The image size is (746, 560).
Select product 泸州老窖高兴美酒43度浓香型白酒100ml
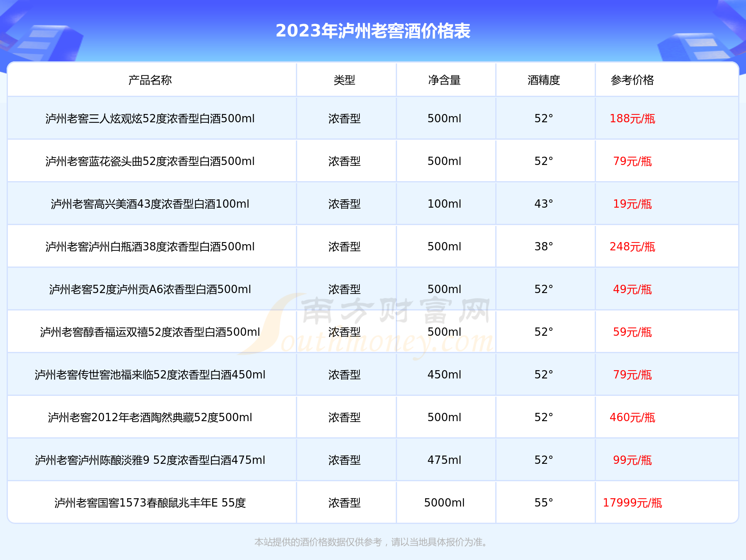(x=150, y=204)
